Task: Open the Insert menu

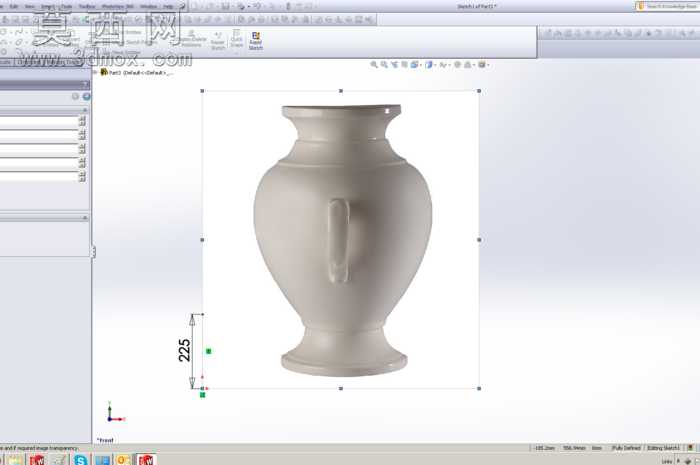Action: point(47,6)
